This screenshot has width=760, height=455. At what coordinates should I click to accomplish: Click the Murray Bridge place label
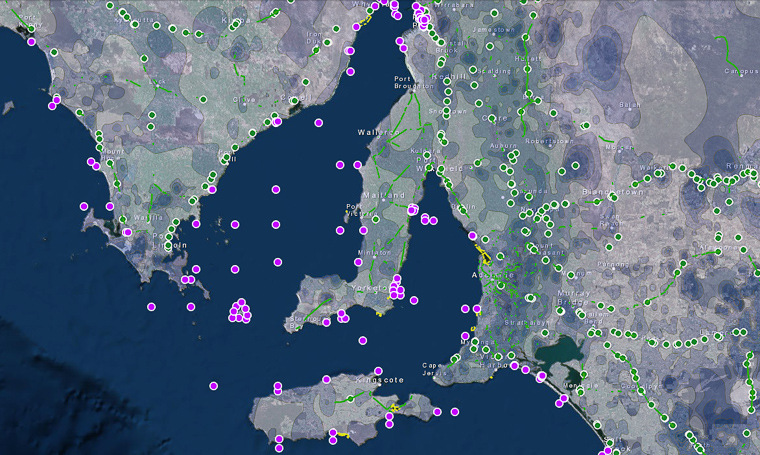coord(574,298)
